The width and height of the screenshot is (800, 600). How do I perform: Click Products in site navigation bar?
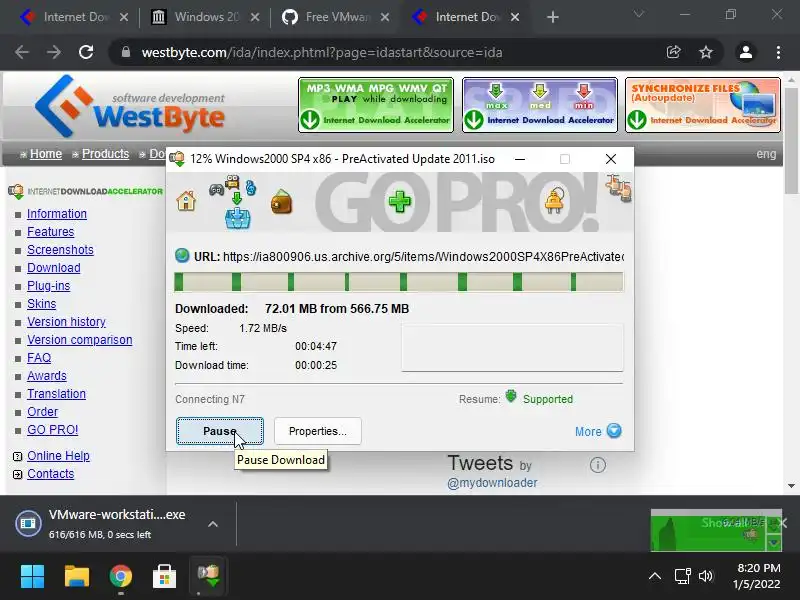106,154
